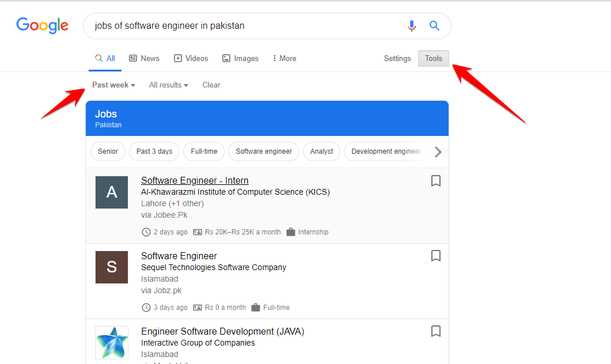611x364 pixels.
Task: Open the Interactive Group star logo
Action: point(112,342)
